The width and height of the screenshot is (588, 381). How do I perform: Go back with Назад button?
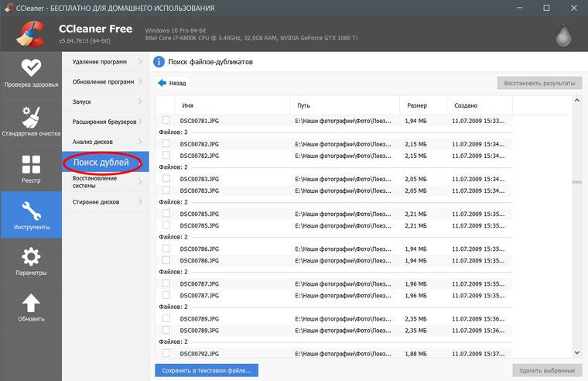pos(172,83)
